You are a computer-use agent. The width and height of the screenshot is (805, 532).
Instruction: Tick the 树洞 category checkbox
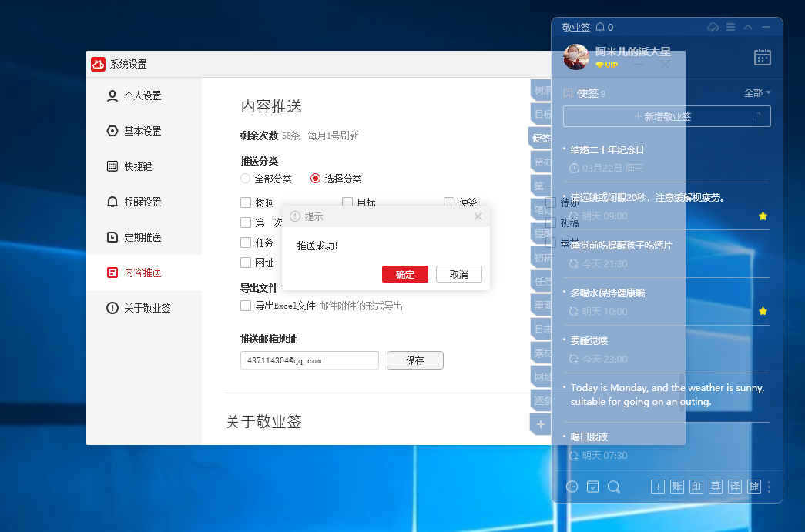click(246, 202)
